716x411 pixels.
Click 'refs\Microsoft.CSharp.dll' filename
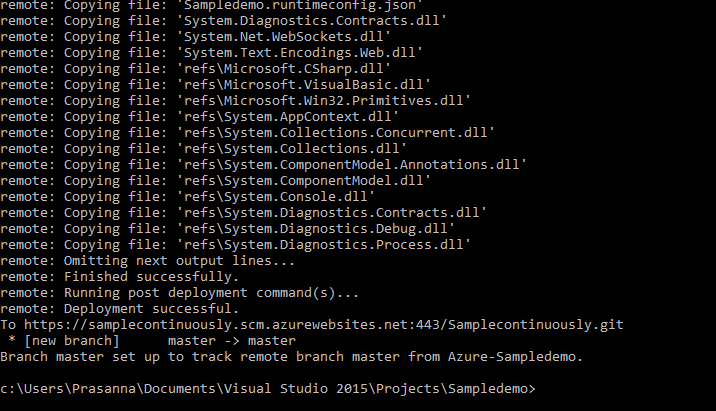click(x=284, y=69)
